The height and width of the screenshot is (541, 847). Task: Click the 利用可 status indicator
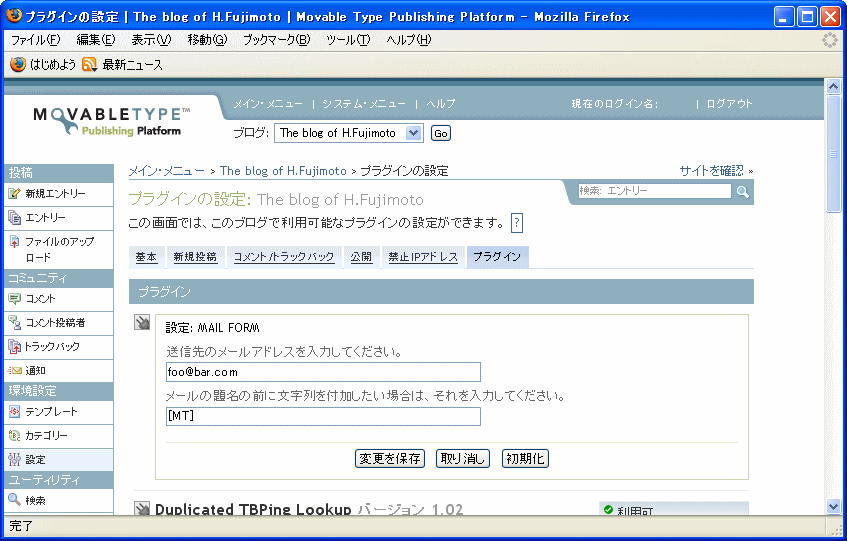coord(674,509)
